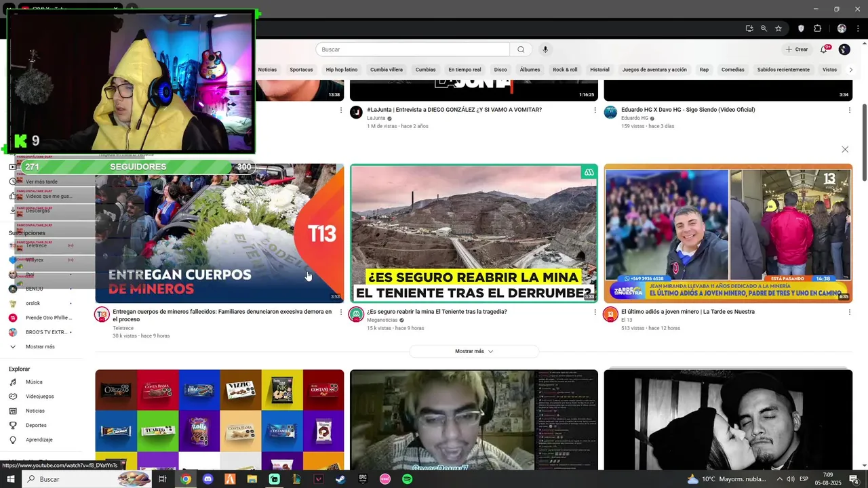
Task: Expand news shelf with Mostrar más
Action: pos(474,351)
